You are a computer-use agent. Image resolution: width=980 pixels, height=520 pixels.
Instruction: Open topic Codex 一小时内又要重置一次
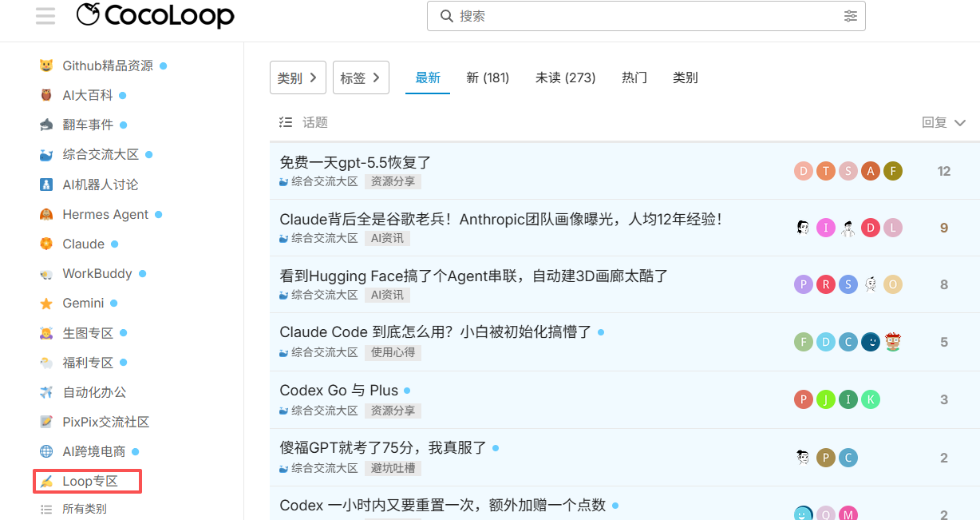(x=443, y=505)
